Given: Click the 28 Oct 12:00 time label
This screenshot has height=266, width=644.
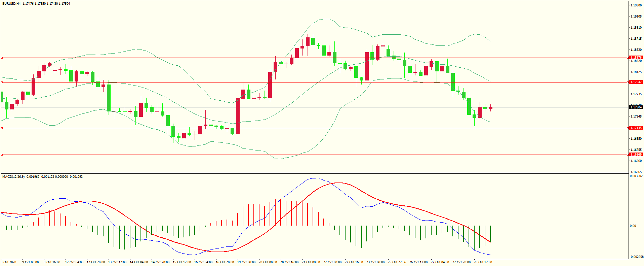Looking at the screenshot, I should (x=483, y=262).
